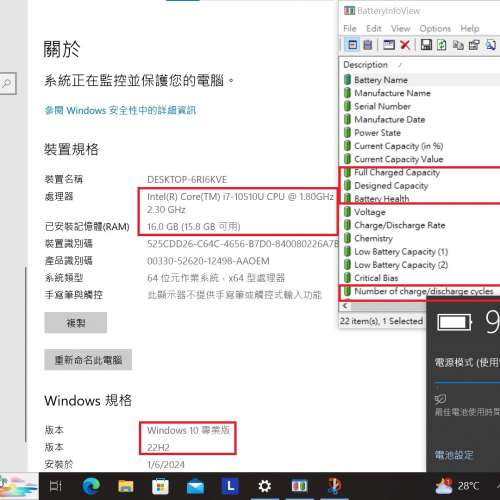The image size is (500, 500).
Task: Click the left arrow of BatteryInfoView horizontal scrollbar
Action: point(345,305)
